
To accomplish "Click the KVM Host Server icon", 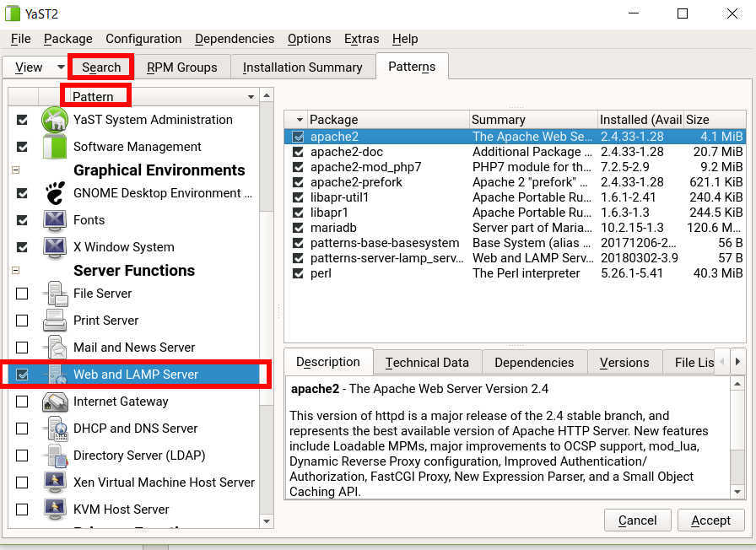I will click(55, 510).
